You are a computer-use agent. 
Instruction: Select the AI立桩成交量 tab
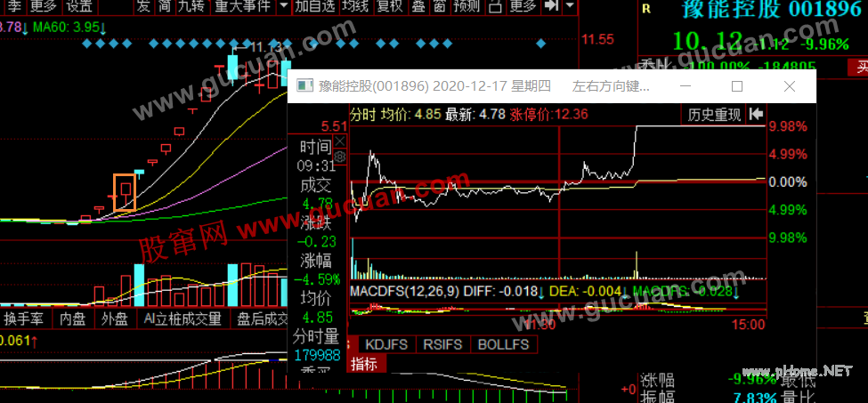(x=183, y=318)
